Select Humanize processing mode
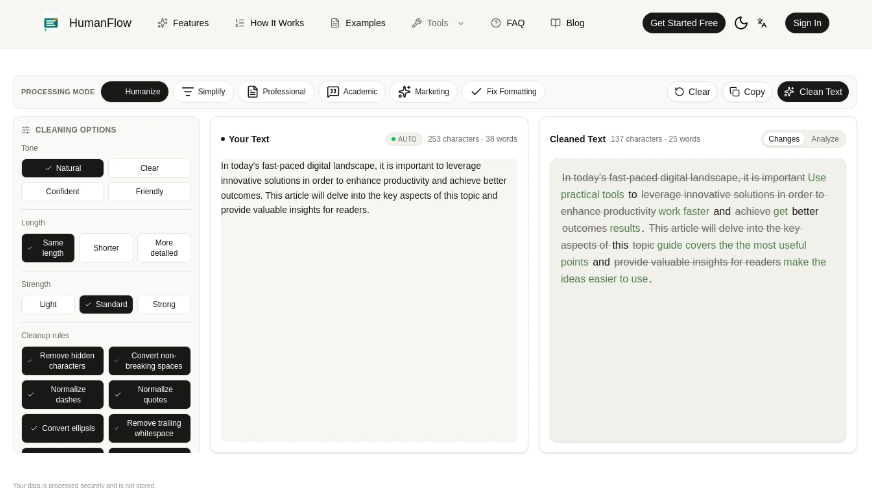 [135, 92]
